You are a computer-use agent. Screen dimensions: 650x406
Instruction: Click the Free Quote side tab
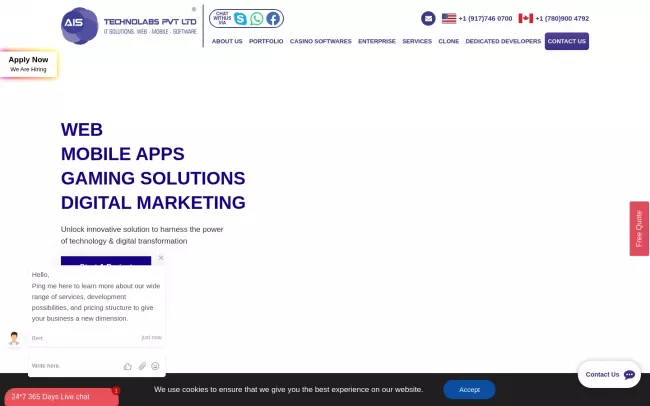[x=639, y=229]
